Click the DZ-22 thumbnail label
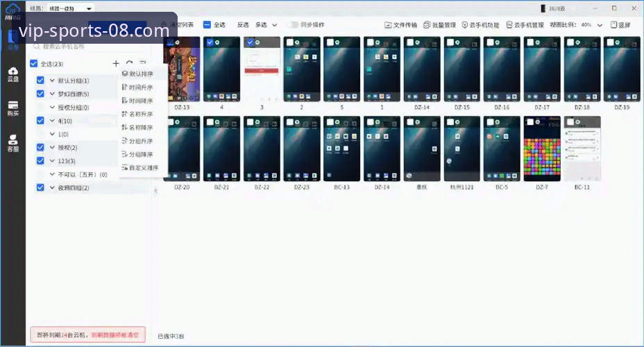 [x=262, y=187]
